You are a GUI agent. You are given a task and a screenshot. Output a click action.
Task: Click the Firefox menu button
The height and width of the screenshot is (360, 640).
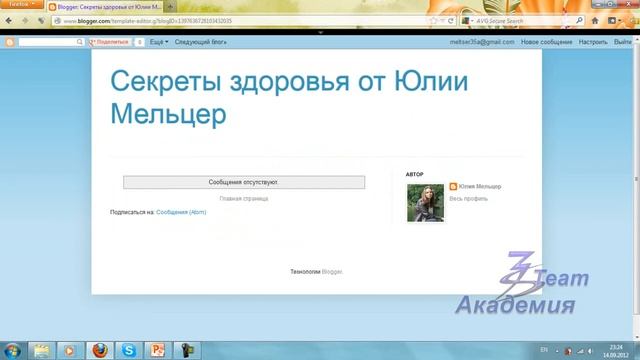point(22,4)
